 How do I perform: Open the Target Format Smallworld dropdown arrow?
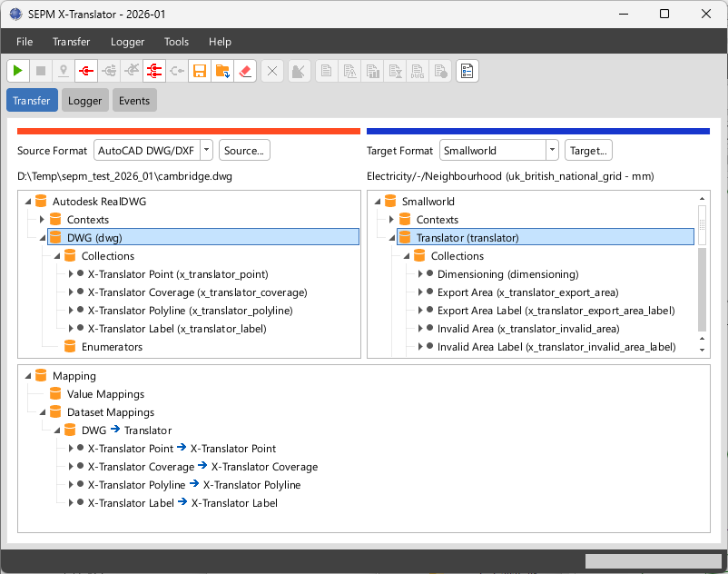pos(552,150)
